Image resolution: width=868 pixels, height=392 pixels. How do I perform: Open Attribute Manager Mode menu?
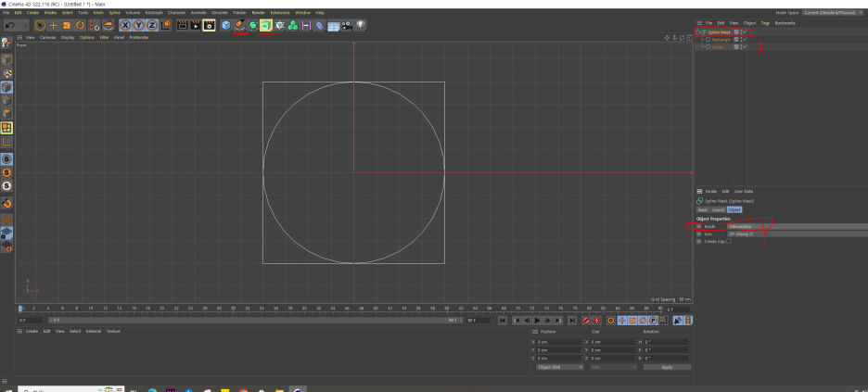click(x=711, y=191)
